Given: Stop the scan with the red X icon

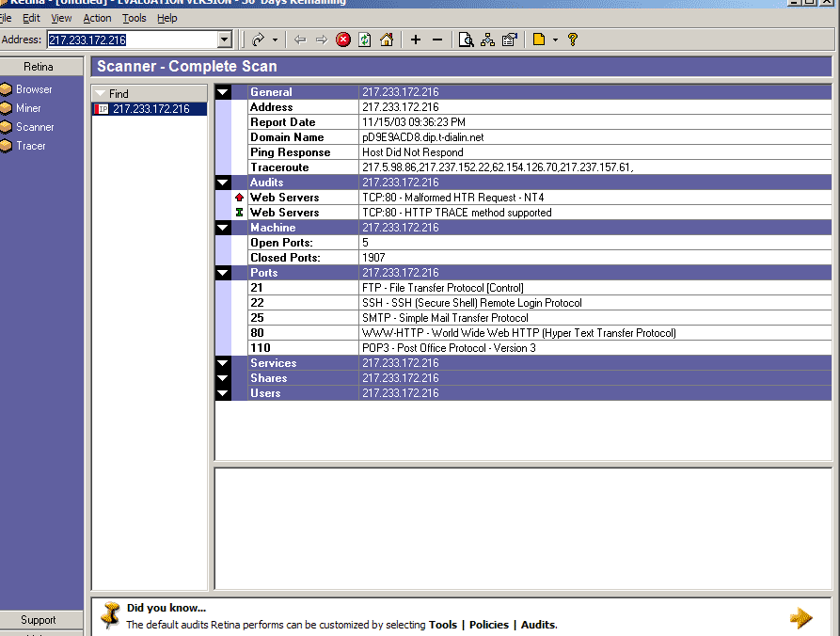Looking at the screenshot, I should [x=343, y=40].
